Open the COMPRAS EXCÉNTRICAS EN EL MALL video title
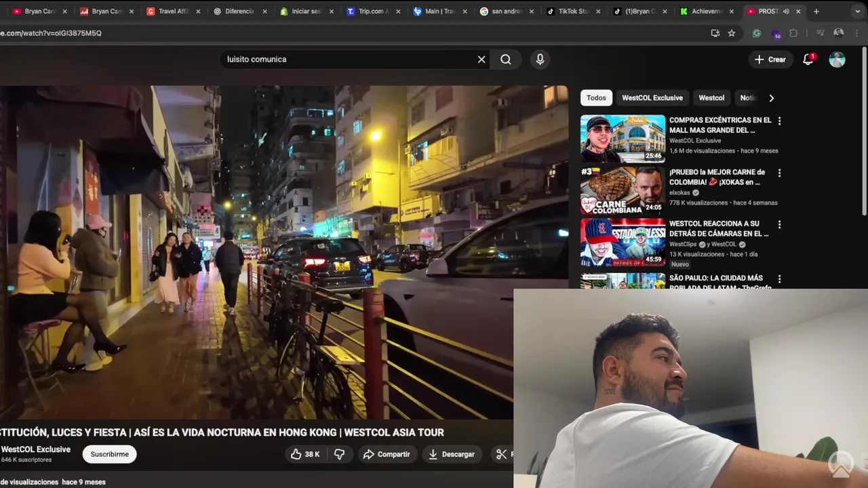 point(720,125)
